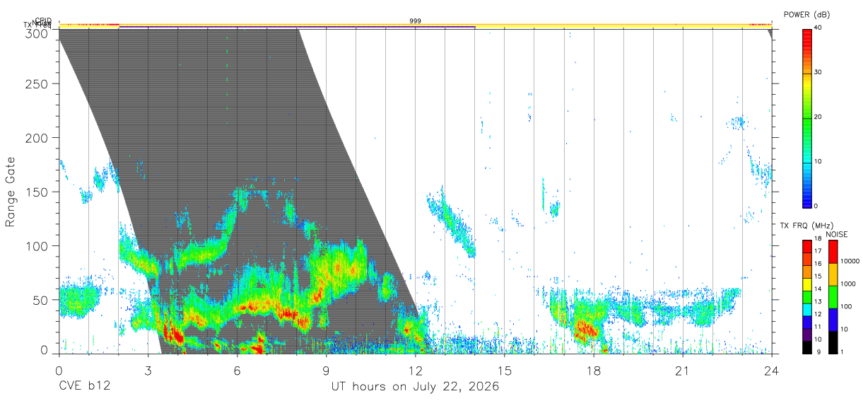Click the Range Gate tick label '300'

coord(38,33)
